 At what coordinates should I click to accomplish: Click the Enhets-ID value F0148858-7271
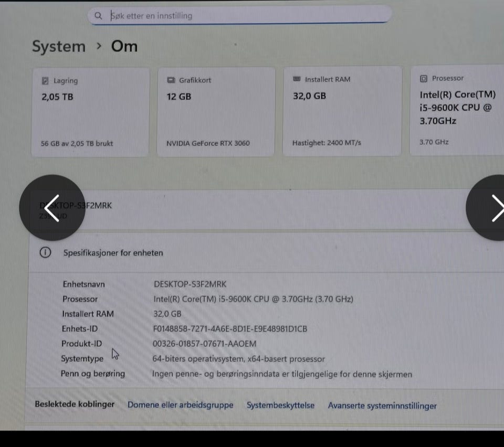point(230,329)
